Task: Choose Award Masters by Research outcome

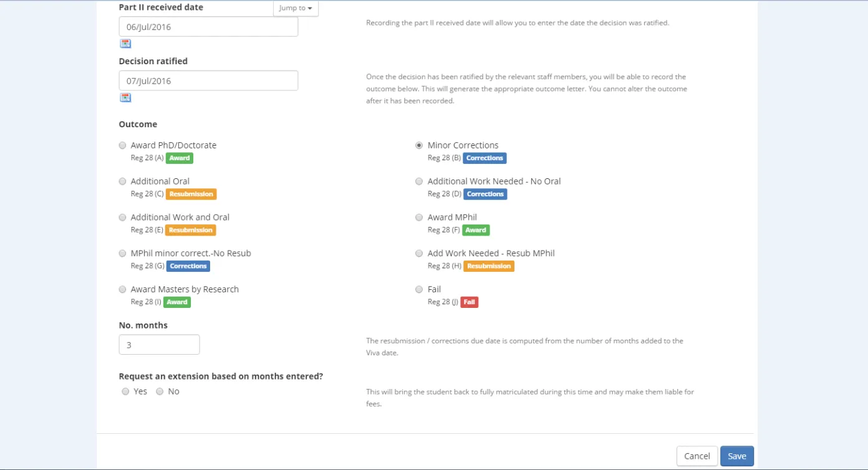Action: point(123,289)
